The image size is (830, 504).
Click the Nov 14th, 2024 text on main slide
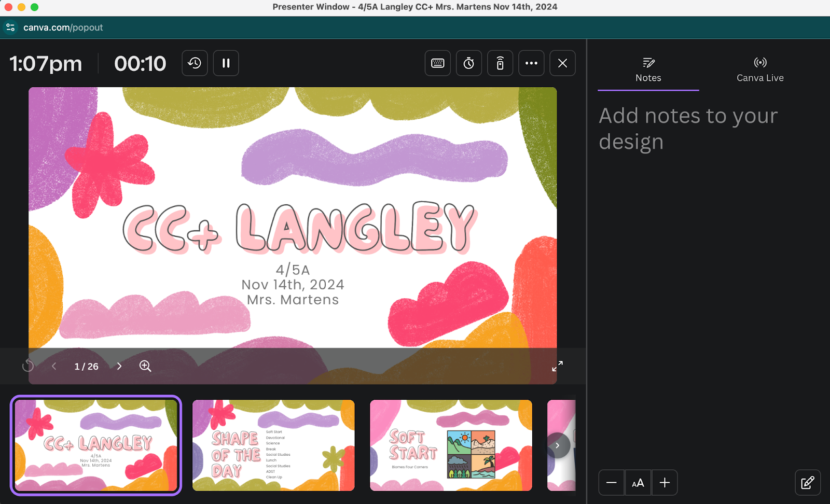tap(293, 285)
